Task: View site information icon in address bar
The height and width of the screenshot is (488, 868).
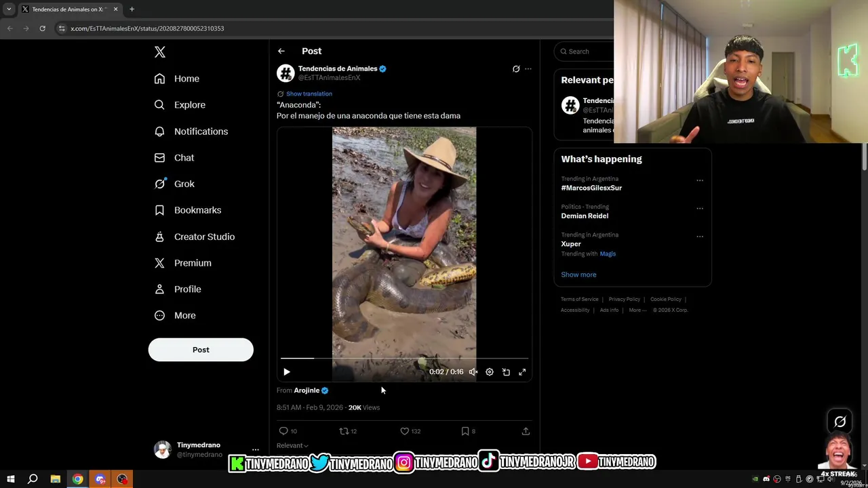Action: pos(62,28)
